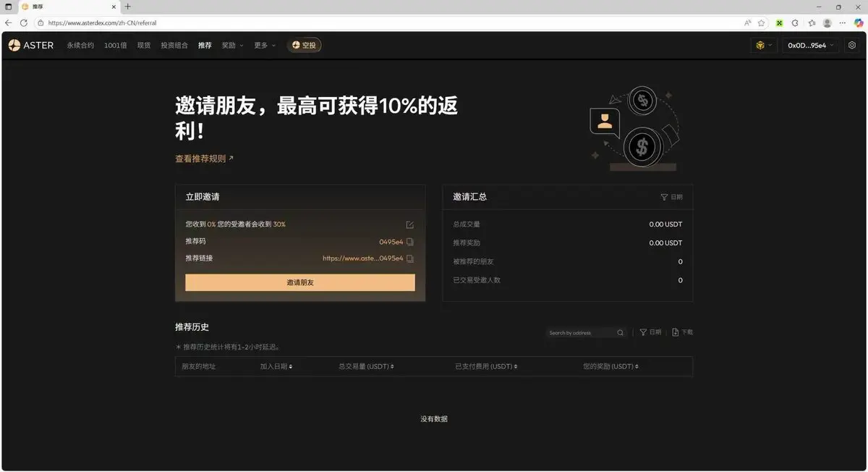Image resolution: width=868 pixels, height=472 pixels.
Task: Click the 没有数据 text
Action: pos(434,419)
